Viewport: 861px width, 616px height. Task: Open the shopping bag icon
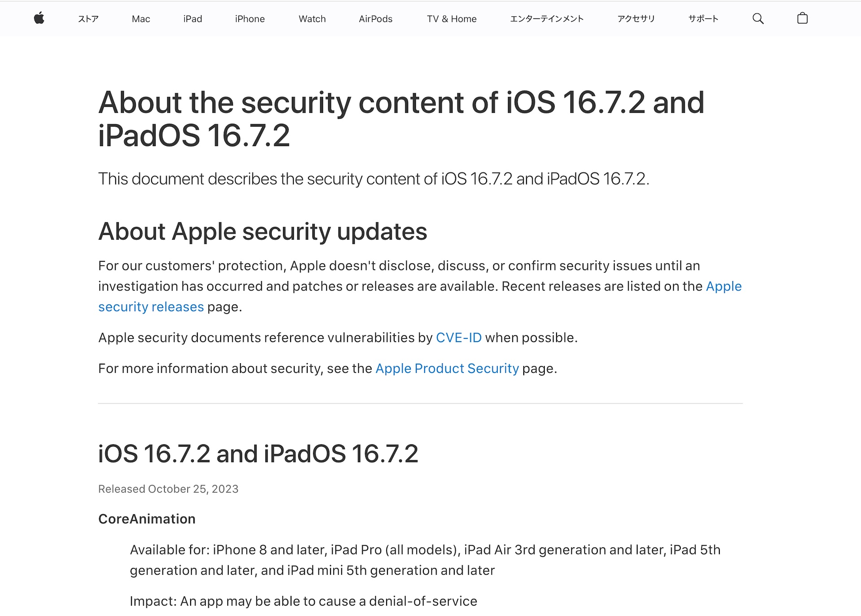(x=802, y=18)
